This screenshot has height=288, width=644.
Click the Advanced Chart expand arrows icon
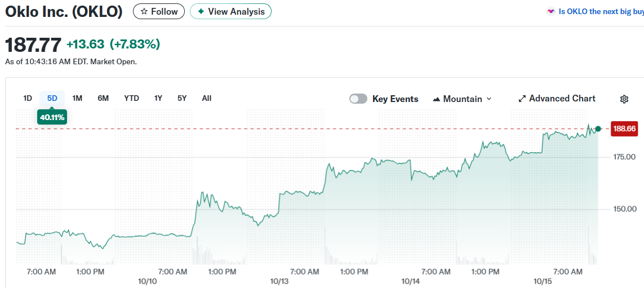(522, 99)
